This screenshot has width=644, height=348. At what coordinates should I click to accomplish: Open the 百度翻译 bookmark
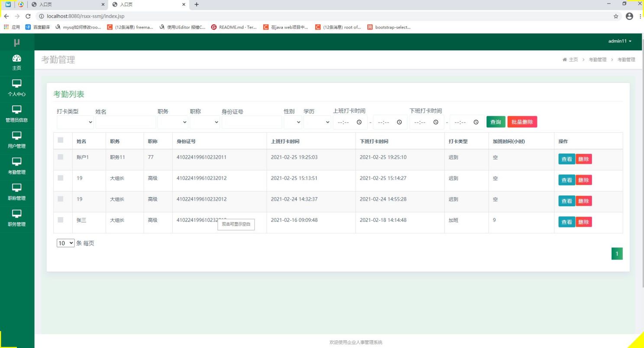pyautogui.click(x=38, y=27)
